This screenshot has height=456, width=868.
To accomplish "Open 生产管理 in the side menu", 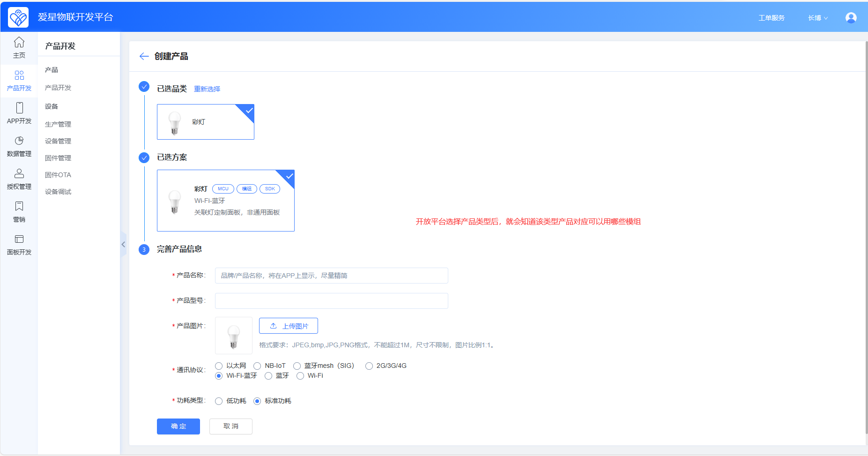I will (58, 124).
